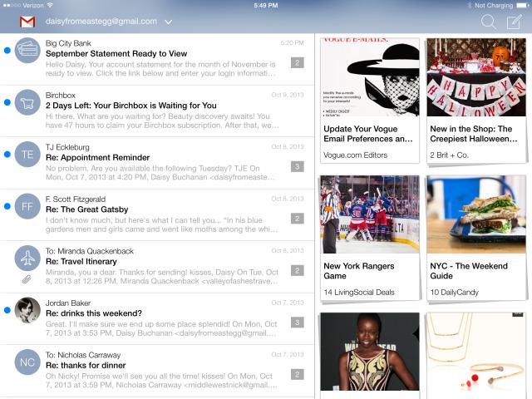Open the hockey game photo thumbnail
This screenshot has height=399, width=532.
click(370, 214)
